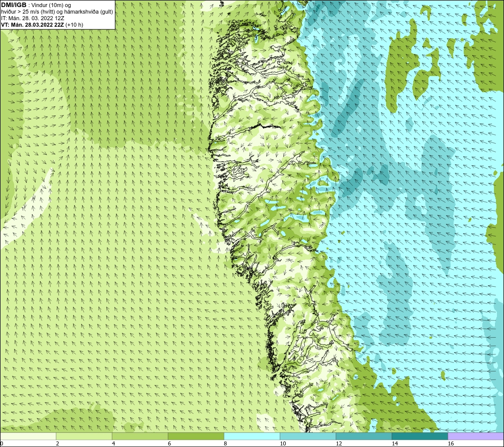Click the legend label "2"
This screenshot has height=447, width=504.
(x=57, y=443)
